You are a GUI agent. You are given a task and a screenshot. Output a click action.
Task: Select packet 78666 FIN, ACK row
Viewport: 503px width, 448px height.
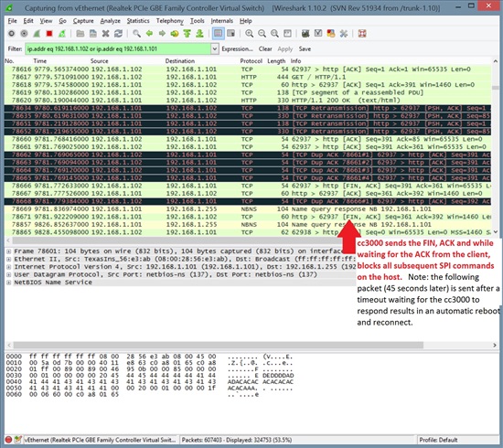click(x=247, y=186)
